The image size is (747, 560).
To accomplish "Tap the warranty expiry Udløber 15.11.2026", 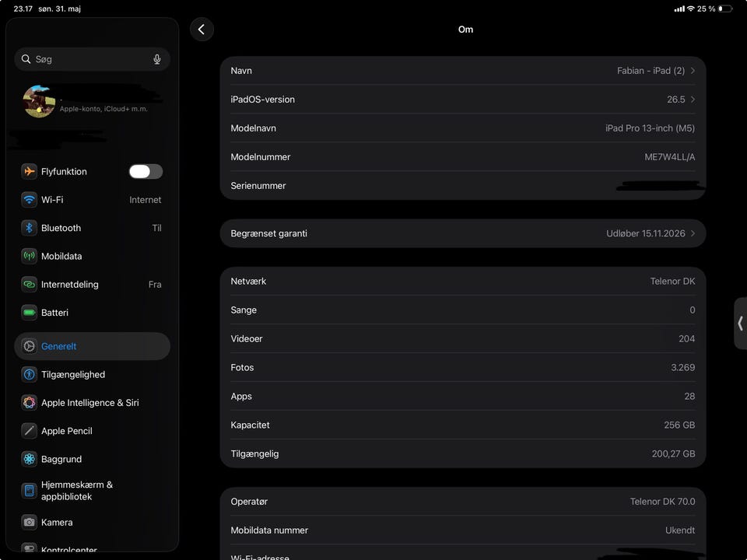I will pyautogui.click(x=646, y=233).
